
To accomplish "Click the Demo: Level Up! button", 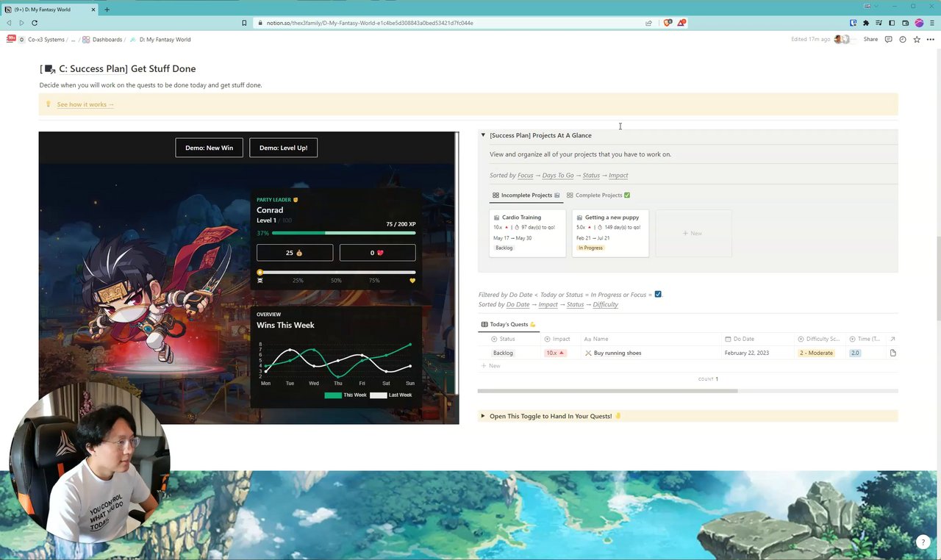I will point(283,148).
